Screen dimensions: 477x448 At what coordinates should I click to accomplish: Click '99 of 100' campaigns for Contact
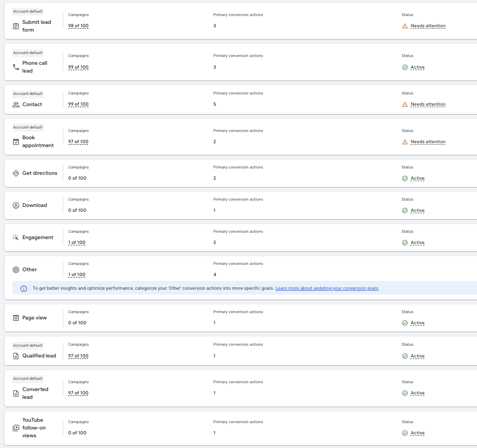click(78, 104)
